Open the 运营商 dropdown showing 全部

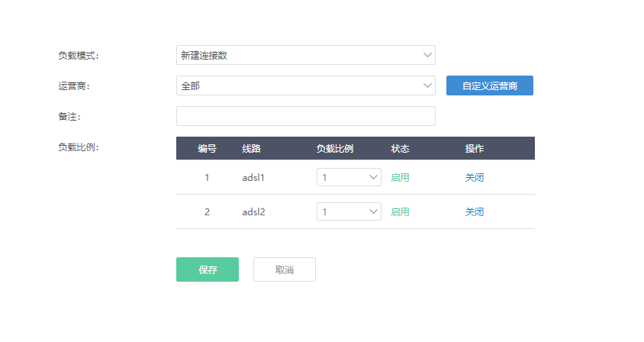pyautogui.click(x=305, y=85)
